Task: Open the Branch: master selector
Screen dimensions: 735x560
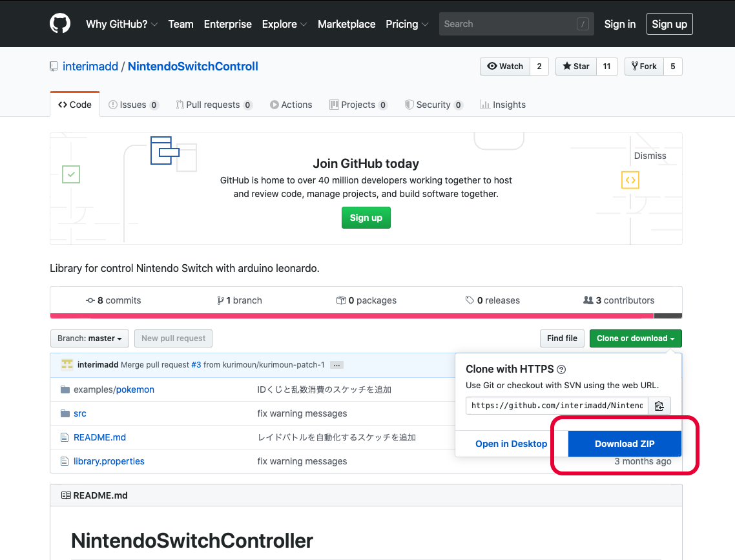Action: click(90, 338)
